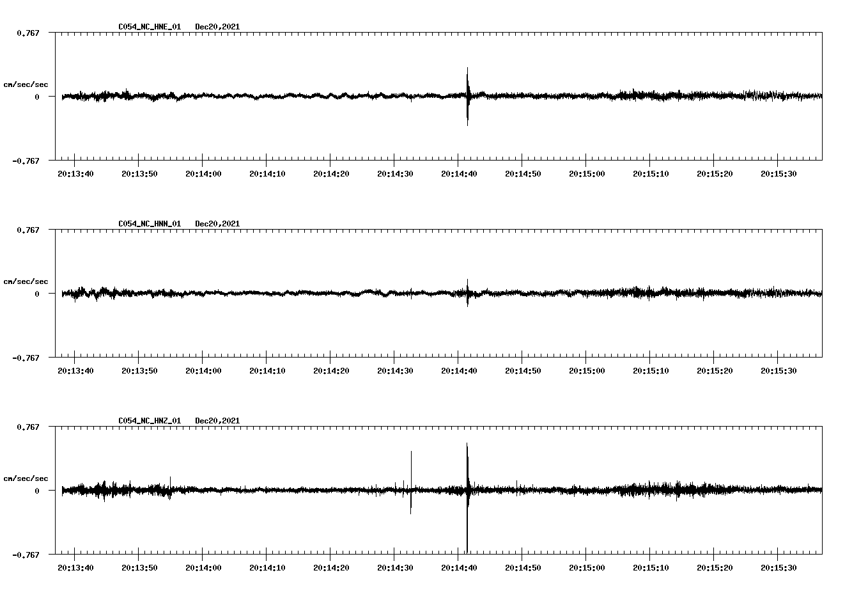868x591 pixels.
Task: Click the main spike on HNN waveform
Action: click(468, 293)
